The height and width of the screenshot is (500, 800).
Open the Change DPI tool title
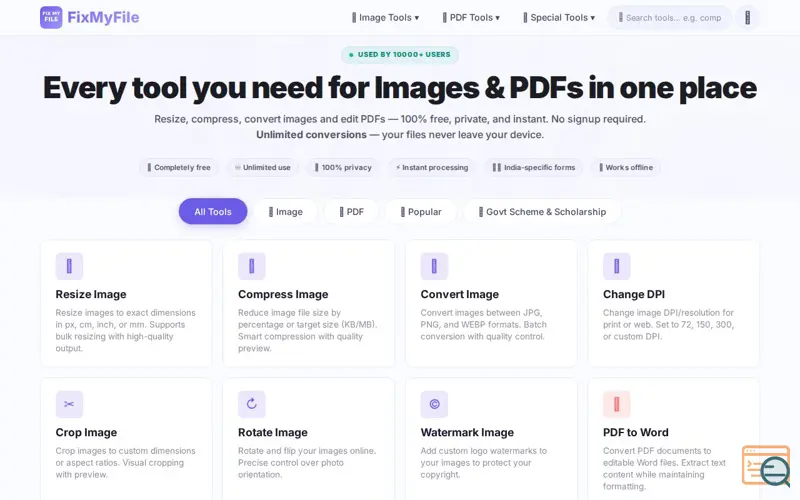pos(634,294)
